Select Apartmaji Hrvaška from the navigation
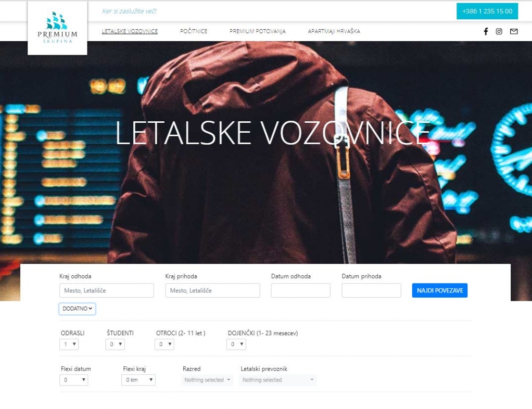The image size is (532, 409). pyautogui.click(x=334, y=31)
